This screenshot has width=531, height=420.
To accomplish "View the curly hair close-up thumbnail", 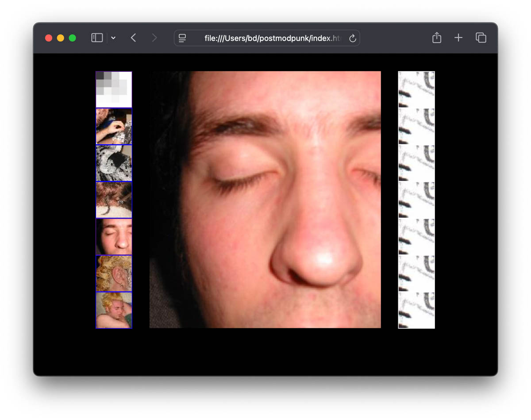I will [114, 200].
